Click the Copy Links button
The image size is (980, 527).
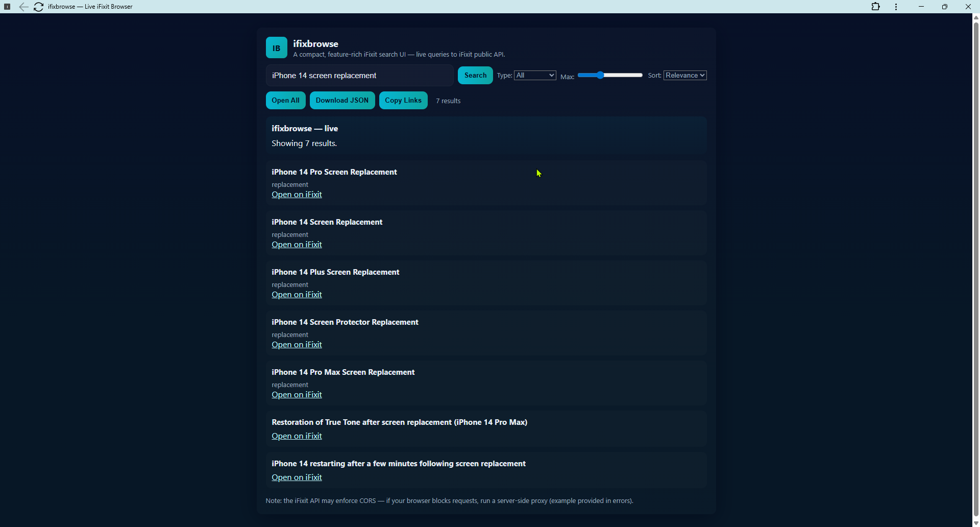pyautogui.click(x=403, y=101)
